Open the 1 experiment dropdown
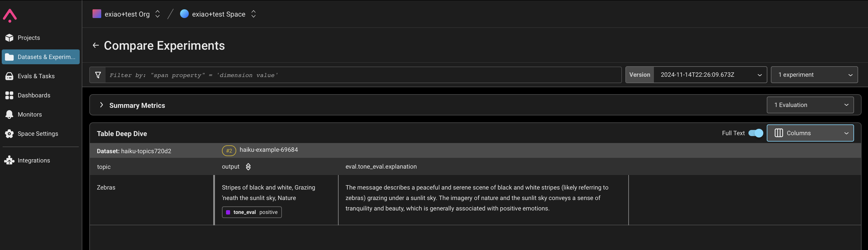868x250 pixels. click(x=814, y=75)
